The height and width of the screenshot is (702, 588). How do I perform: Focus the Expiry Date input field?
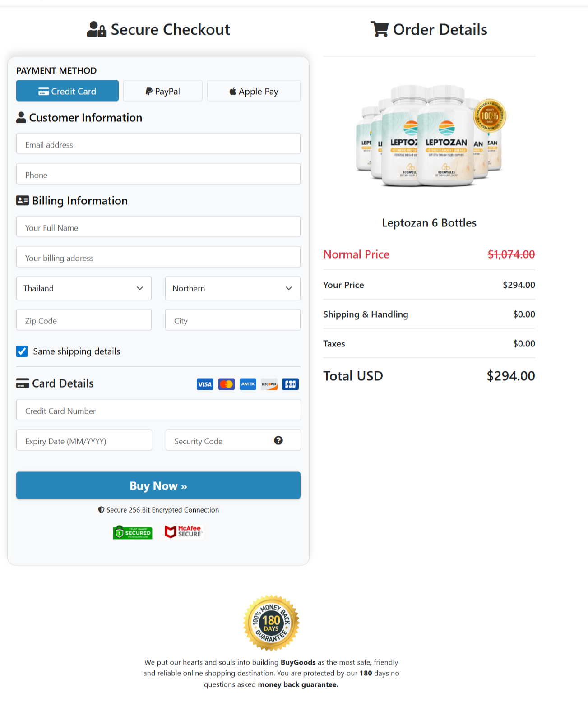point(84,441)
